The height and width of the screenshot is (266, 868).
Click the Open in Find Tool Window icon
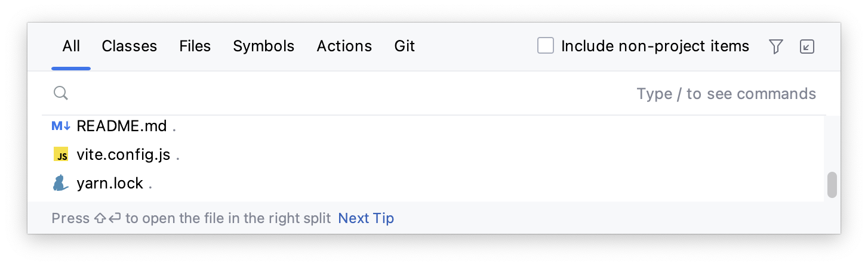click(807, 47)
